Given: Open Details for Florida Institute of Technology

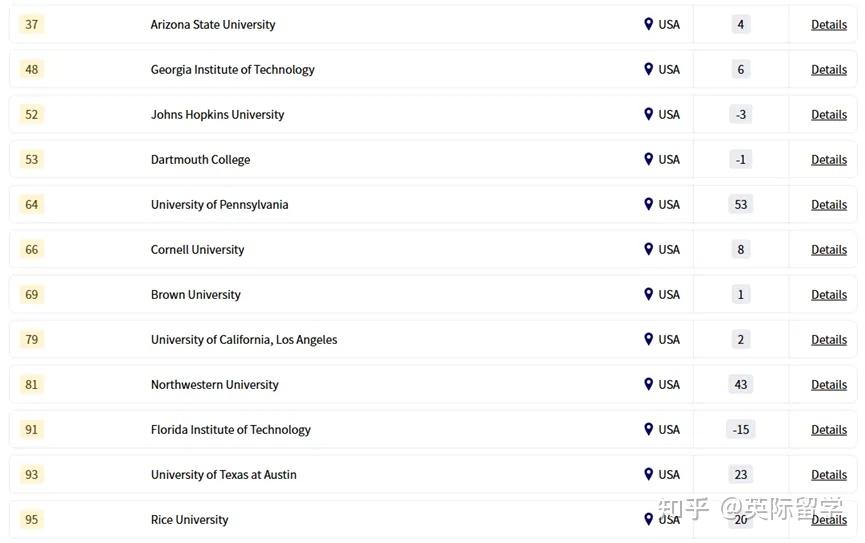Looking at the screenshot, I should pyautogui.click(x=828, y=430).
